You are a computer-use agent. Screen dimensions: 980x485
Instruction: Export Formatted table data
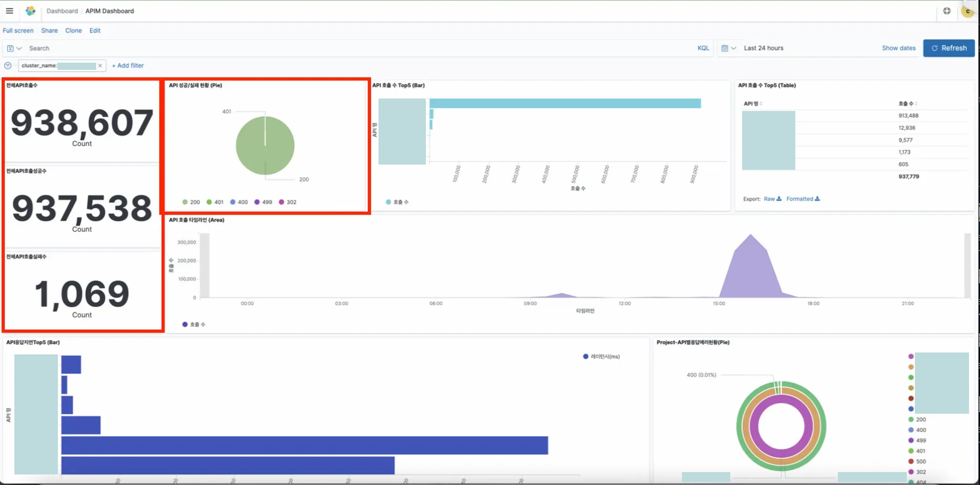803,199
